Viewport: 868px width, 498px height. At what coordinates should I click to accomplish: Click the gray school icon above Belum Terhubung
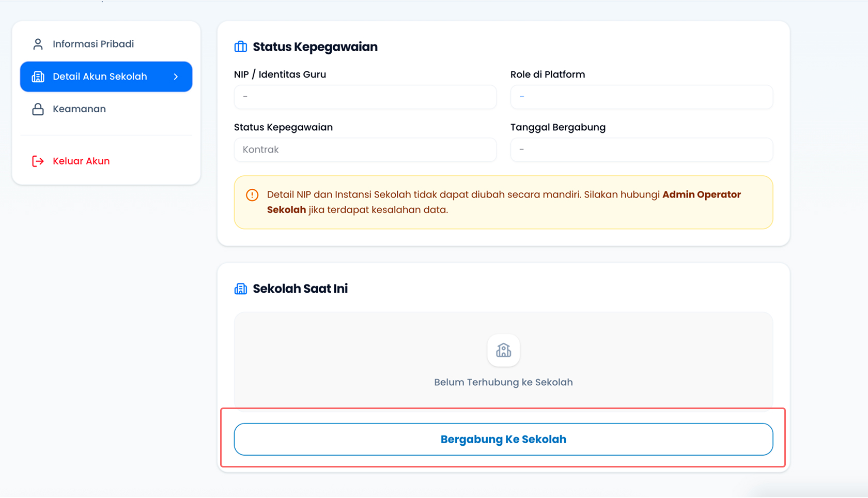[504, 351]
